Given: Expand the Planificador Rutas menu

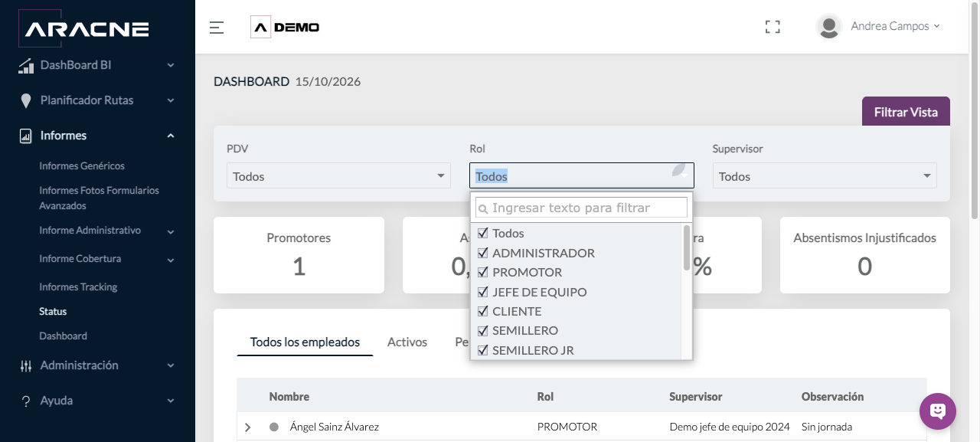Looking at the screenshot, I should click(171, 101).
